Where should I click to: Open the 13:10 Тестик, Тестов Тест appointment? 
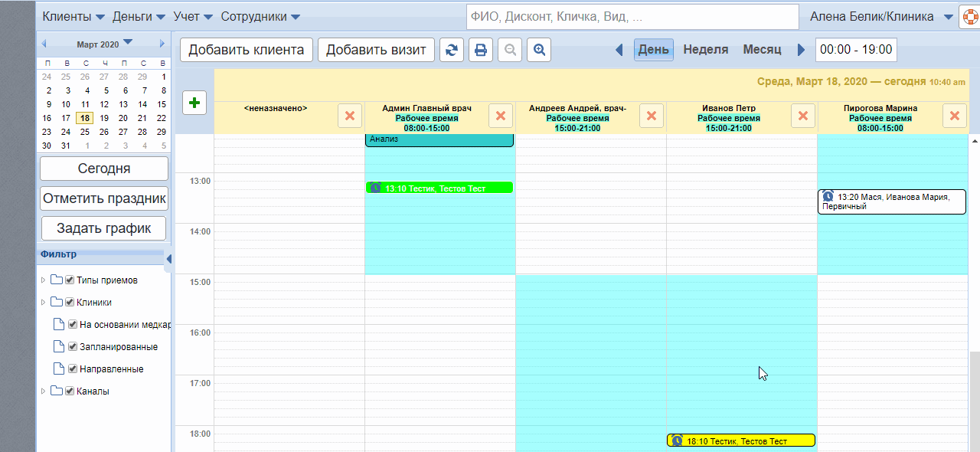[x=439, y=188]
